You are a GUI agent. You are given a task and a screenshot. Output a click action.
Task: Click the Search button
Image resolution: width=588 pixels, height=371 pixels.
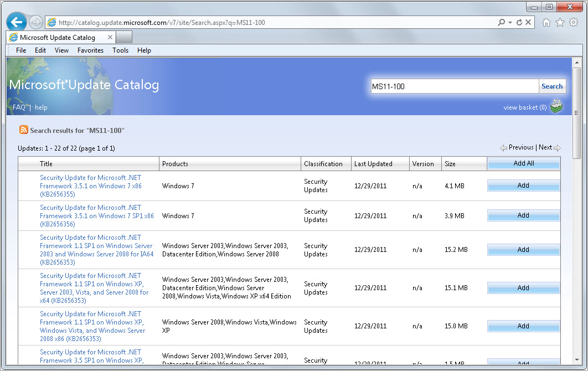pyautogui.click(x=552, y=86)
